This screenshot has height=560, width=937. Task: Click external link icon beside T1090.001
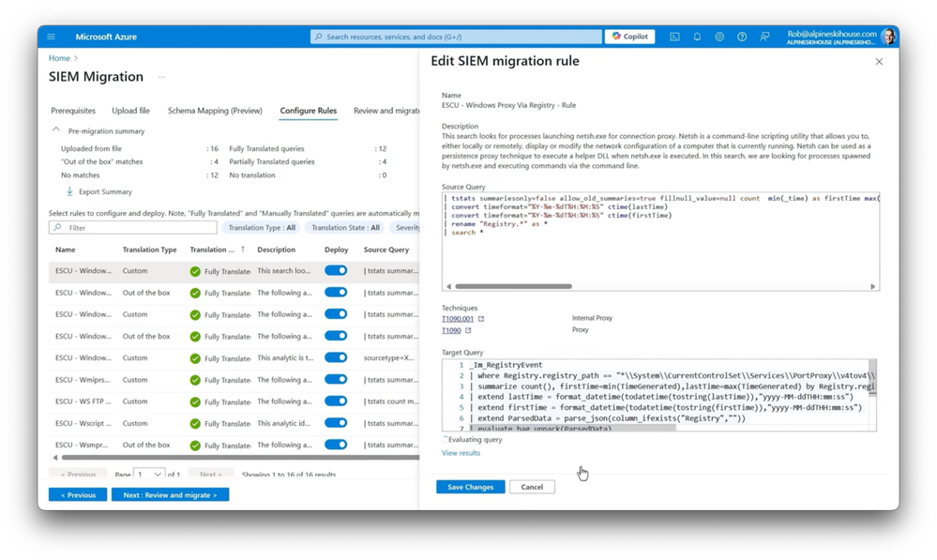tap(481, 319)
